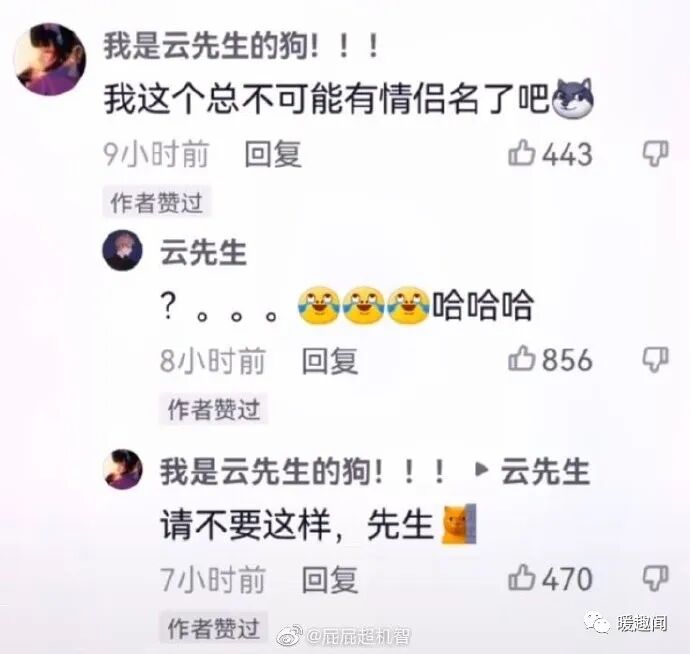690x654 pixels.
Task: Reply to the 9小时前 comment
Action: pos(273,154)
